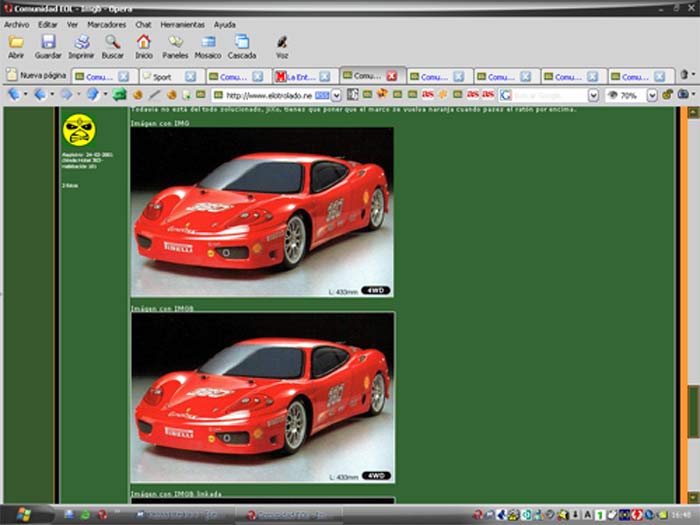Click the Abrir folder icon

pyautogui.click(x=16, y=42)
